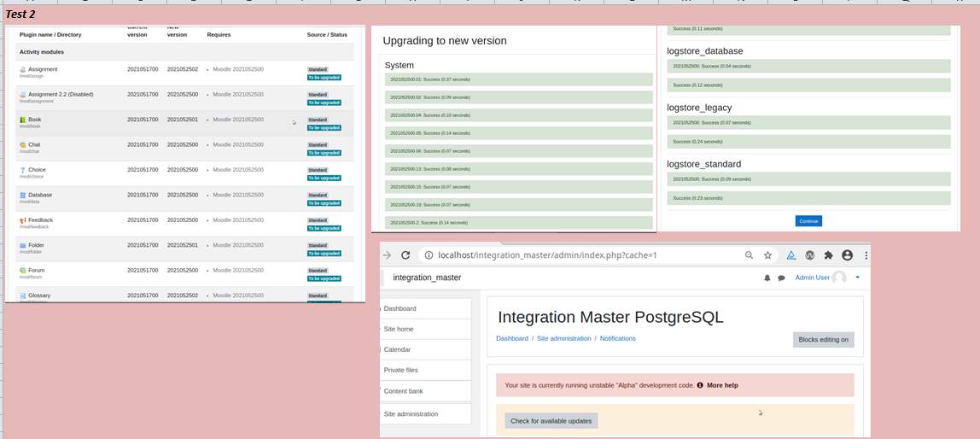Click the WordPress extension icon
The image size is (980, 439).
coord(809,255)
